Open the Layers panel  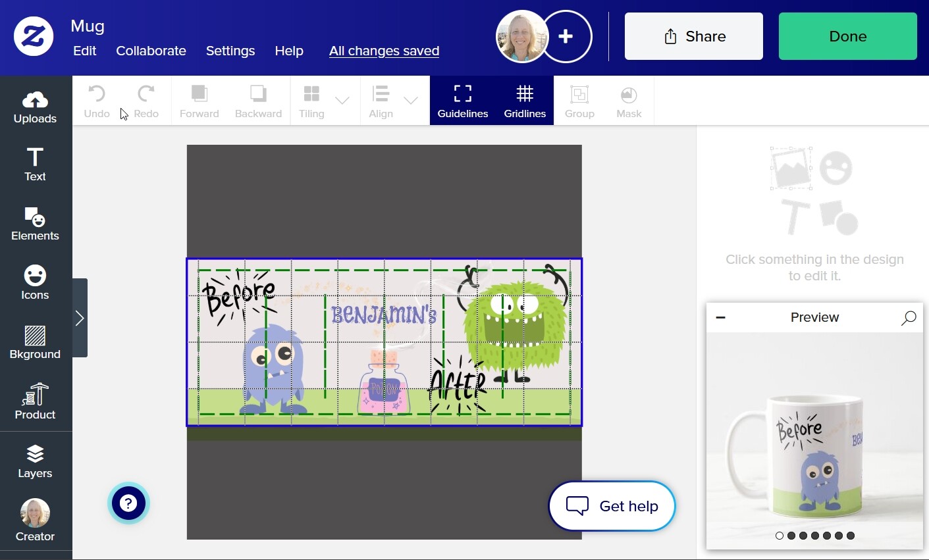tap(36, 461)
